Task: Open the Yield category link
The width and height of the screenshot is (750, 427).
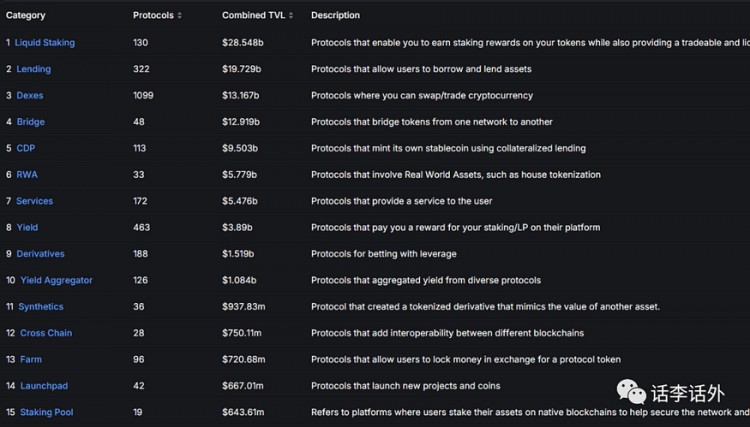Action: pos(27,227)
